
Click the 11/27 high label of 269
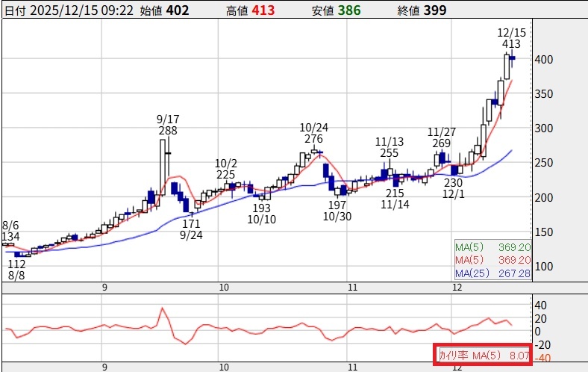441,137
